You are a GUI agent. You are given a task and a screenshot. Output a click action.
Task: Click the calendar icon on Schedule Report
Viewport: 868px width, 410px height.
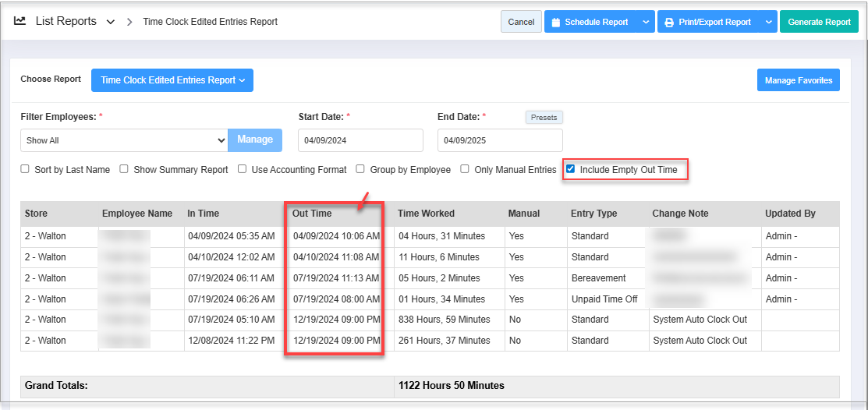[555, 23]
